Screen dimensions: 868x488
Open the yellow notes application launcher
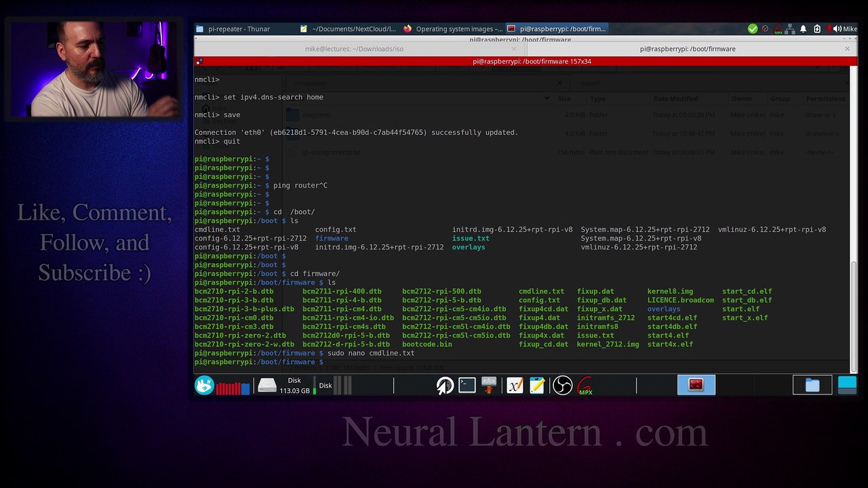pos(537,386)
